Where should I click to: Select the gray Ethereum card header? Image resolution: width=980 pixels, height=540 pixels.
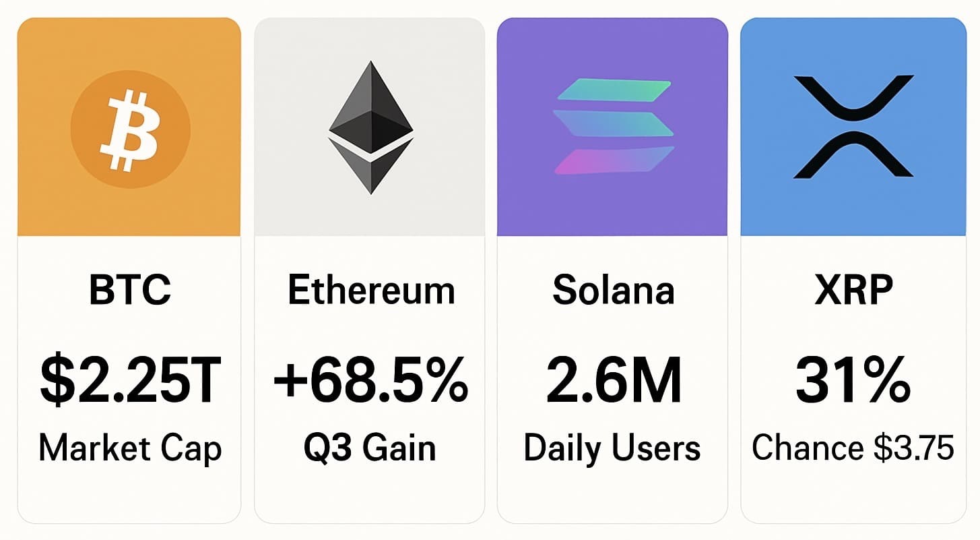pos(369,127)
